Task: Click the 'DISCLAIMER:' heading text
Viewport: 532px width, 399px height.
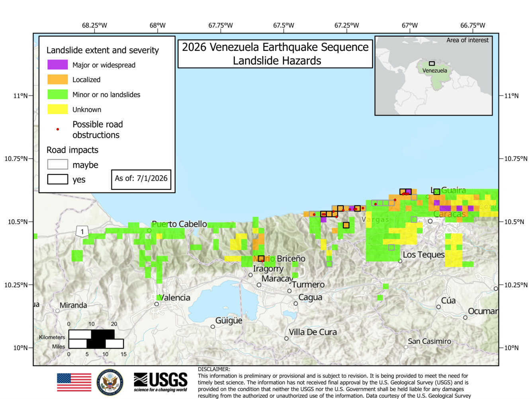Action: point(214,369)
